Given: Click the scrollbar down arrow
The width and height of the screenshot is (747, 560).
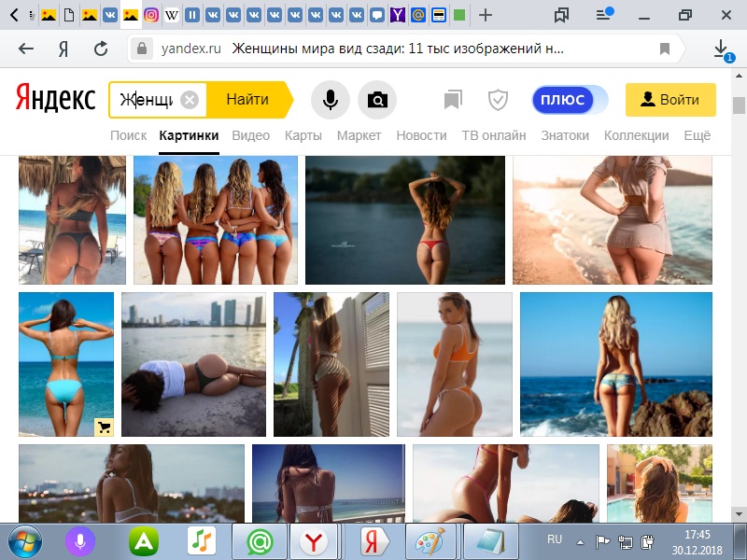Looking at the screenshot, I should pyautogui.click(x=739, y=514).
